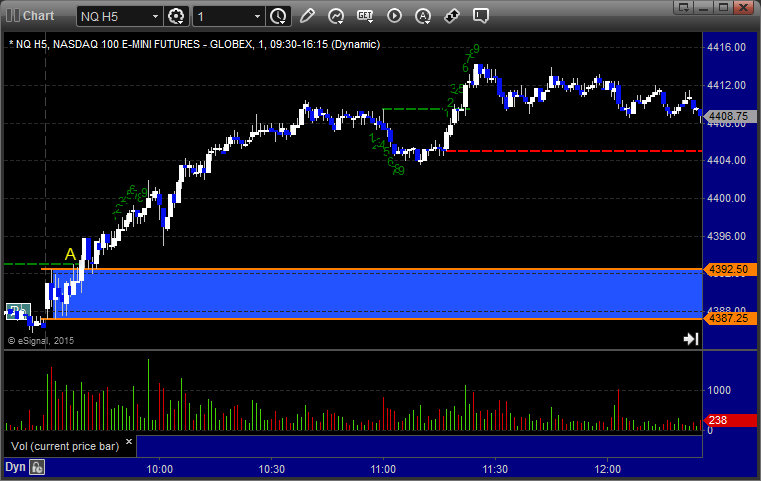Click the Dyn scaling label
Image resolution: width=761 pixels, height=481 pixels.
pos(15,467)
